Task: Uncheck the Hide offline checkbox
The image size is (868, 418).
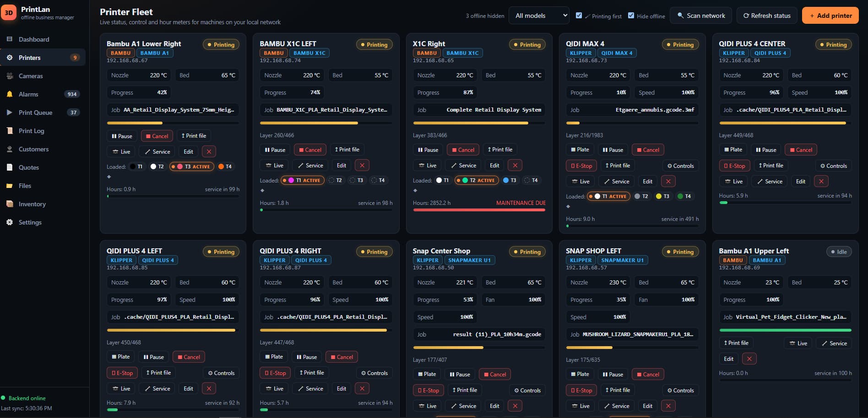Action: tap(631, 16)
